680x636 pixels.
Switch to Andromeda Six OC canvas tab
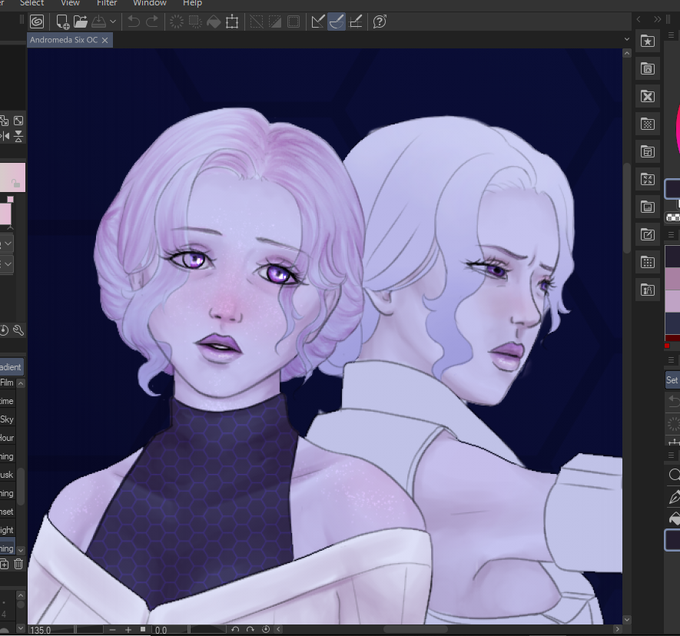[x=64, y=40]
